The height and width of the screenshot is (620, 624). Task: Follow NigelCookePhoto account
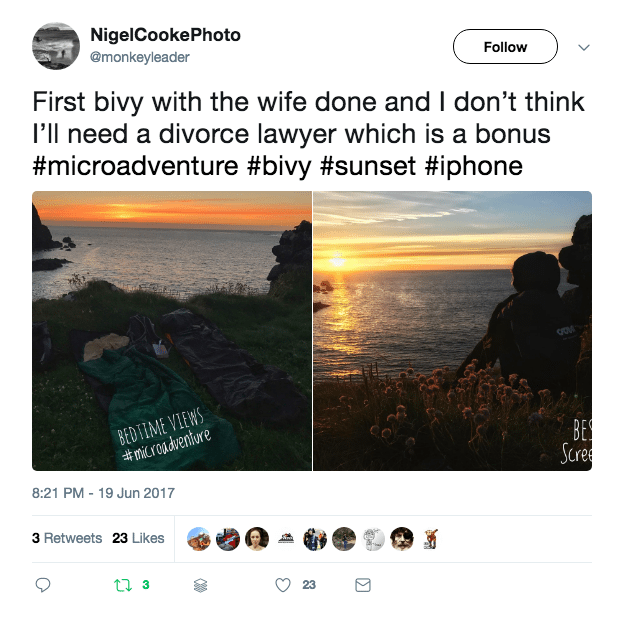click(505, 47)
